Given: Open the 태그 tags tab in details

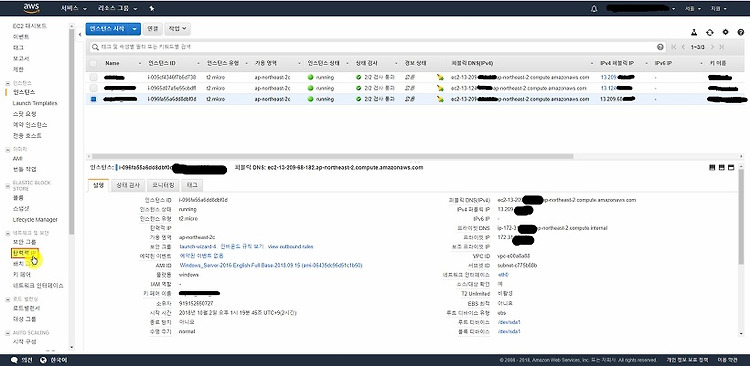Looking at the screenshot, I should (192, 185).
